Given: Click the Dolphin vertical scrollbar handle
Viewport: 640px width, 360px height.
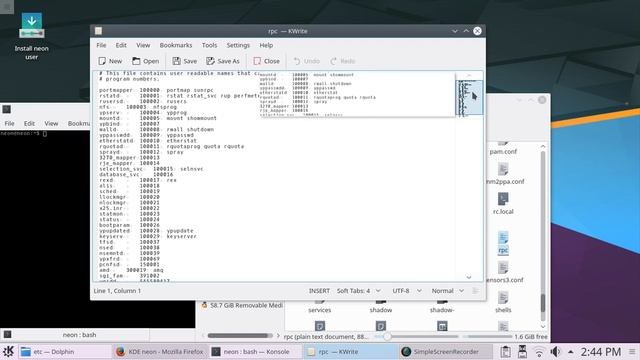Looking at the screenshot, I should pyautogui.click(x=543, y=303).
